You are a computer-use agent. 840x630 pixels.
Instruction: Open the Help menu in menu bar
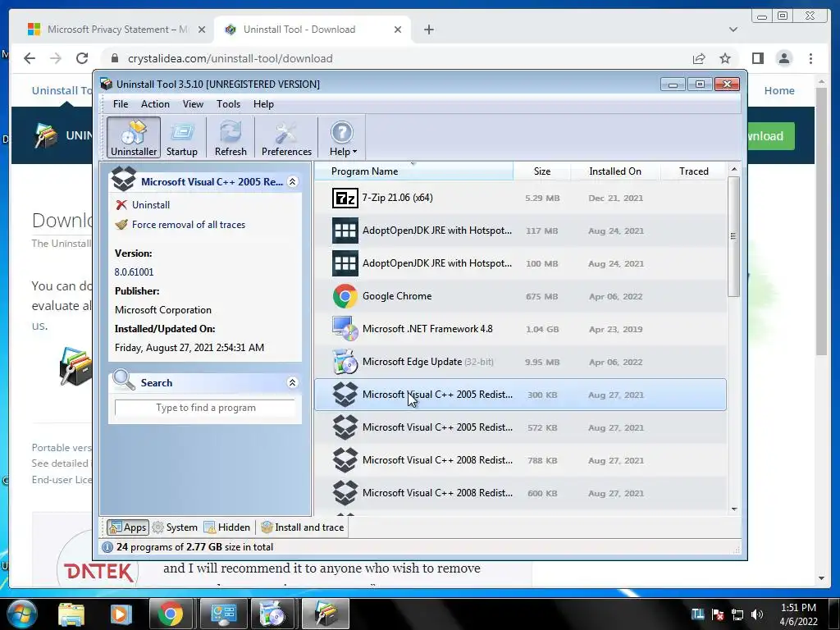pyautogui.click(x=263, y=104)
